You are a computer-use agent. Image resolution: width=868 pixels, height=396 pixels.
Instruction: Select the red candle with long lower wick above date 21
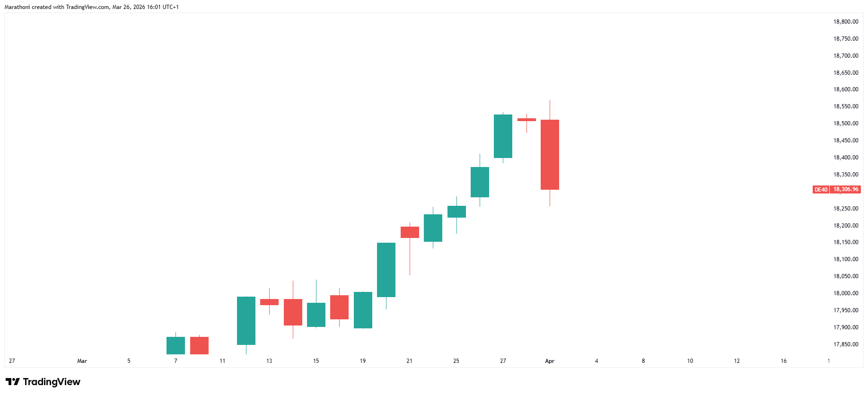pyautogui.click(x=410, y=232)
